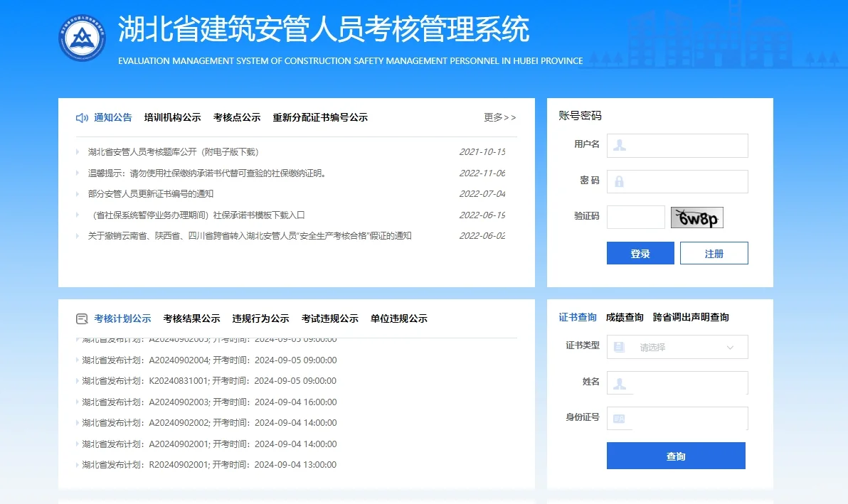Open the 证书类型 请选择 dropdown
This screenshot has height=504, width=848.
coord(676,347)
